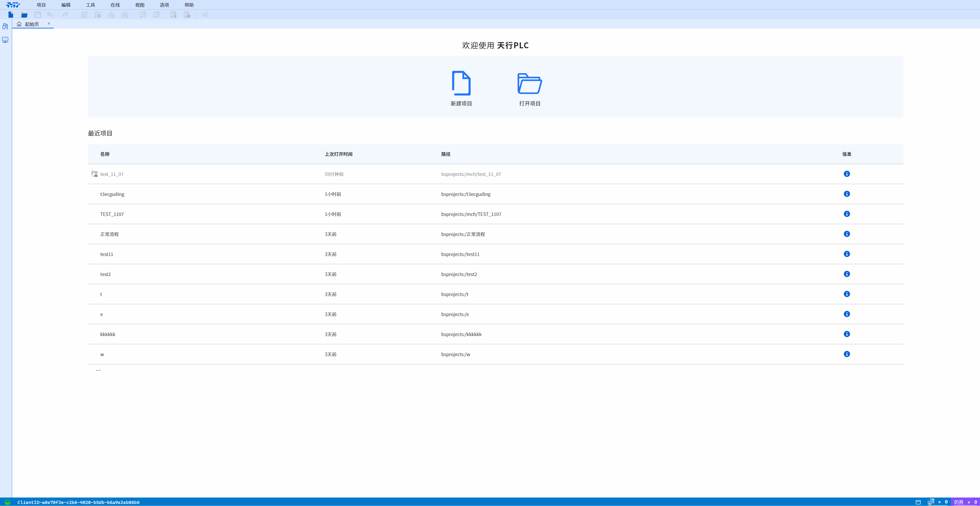This screenshot has width=980, height=506.
Task: Open the 帮助 menu
Action: tap(189, 5)
